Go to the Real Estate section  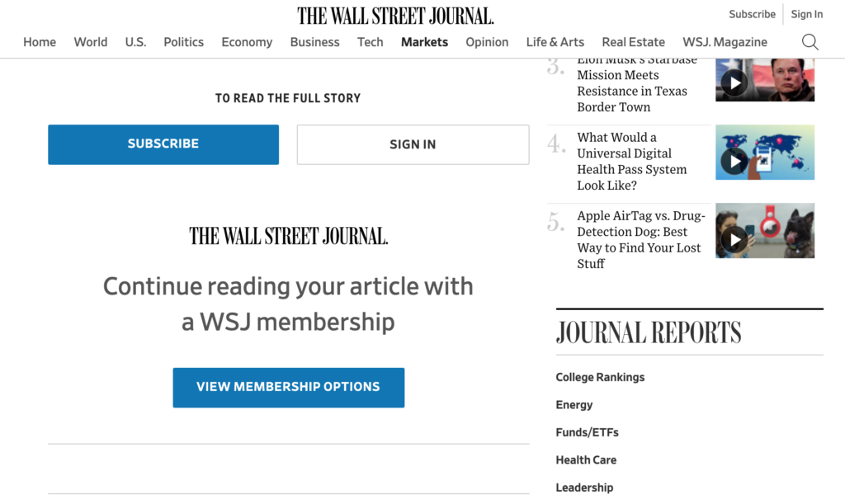pos(633,42)
